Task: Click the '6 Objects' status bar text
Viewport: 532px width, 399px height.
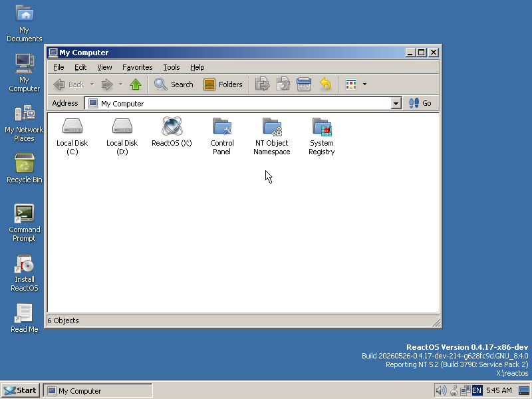Action: [x=63, y=321]
